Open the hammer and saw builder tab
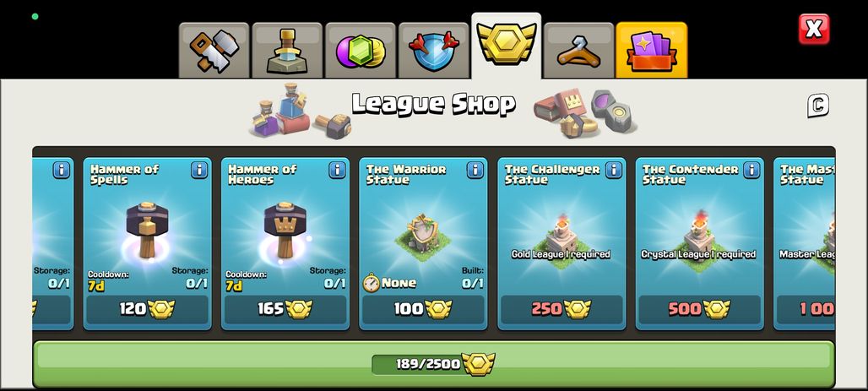Viewport: 868px width, 391px height. click(x=214, y=51)
